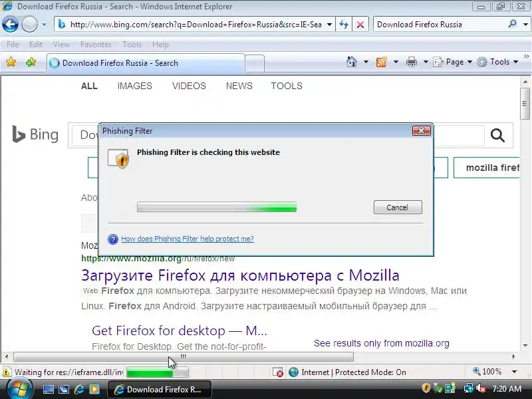Open the View menu
This screenshot has width=532, height=399.
tap(61, 45)
